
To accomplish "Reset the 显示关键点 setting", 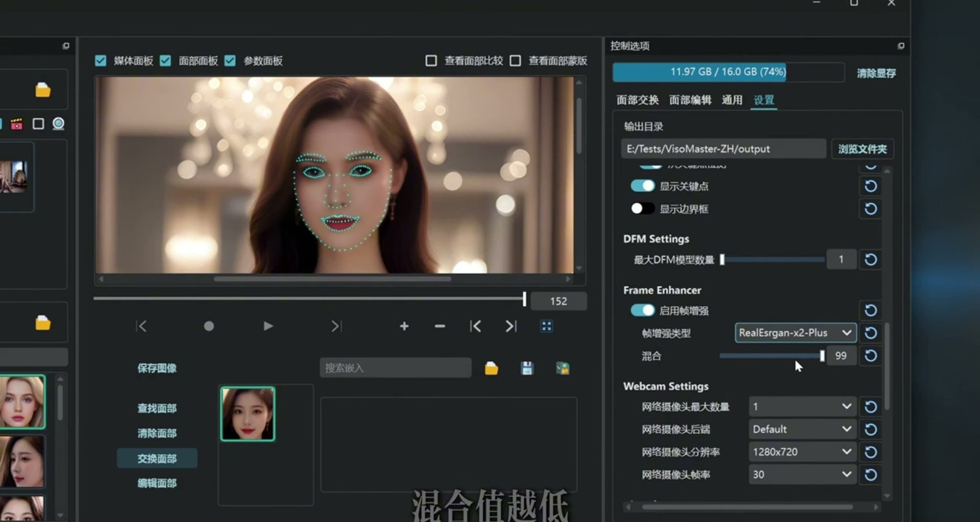I will [x=870, y=186].
